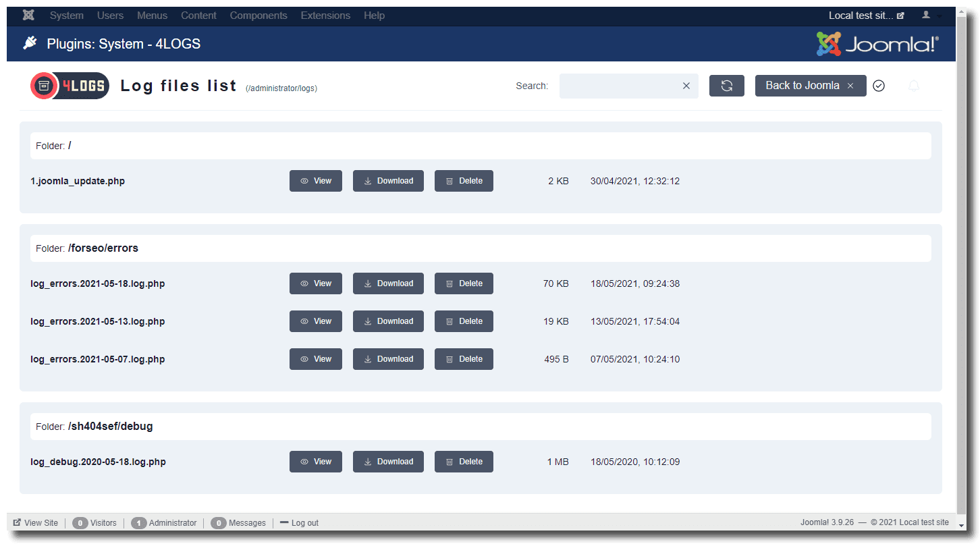Click the Administrator counter in the status bar
Image resolution: width=980 pixels, height=544 pixels.
click(164, 522)
